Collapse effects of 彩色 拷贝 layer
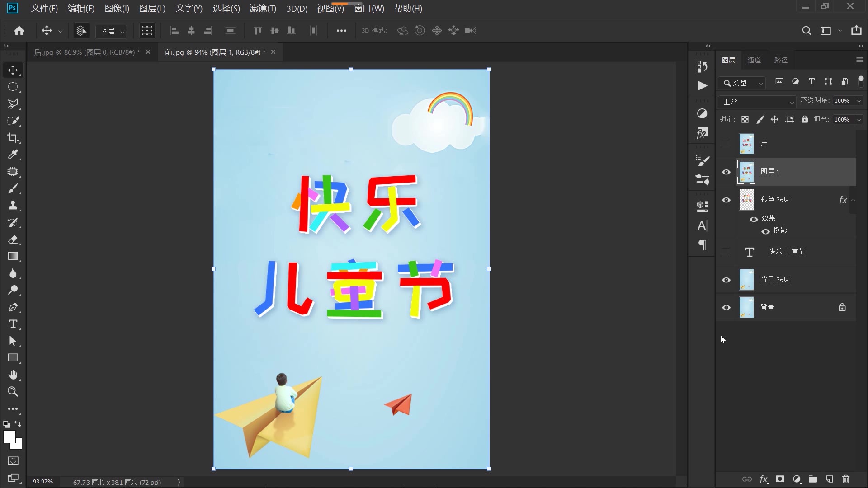Image resolution: width=868 pixels, height=488 pixels. pyautogui.click(x=854, y=200)
